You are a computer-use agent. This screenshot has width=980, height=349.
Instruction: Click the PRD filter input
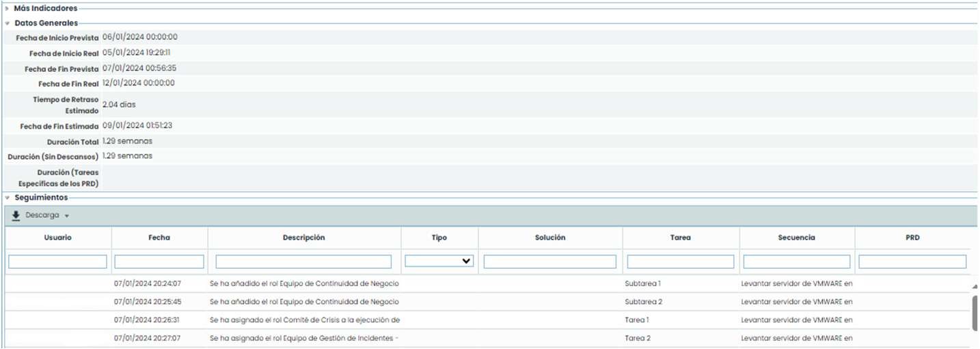(912, 261)
